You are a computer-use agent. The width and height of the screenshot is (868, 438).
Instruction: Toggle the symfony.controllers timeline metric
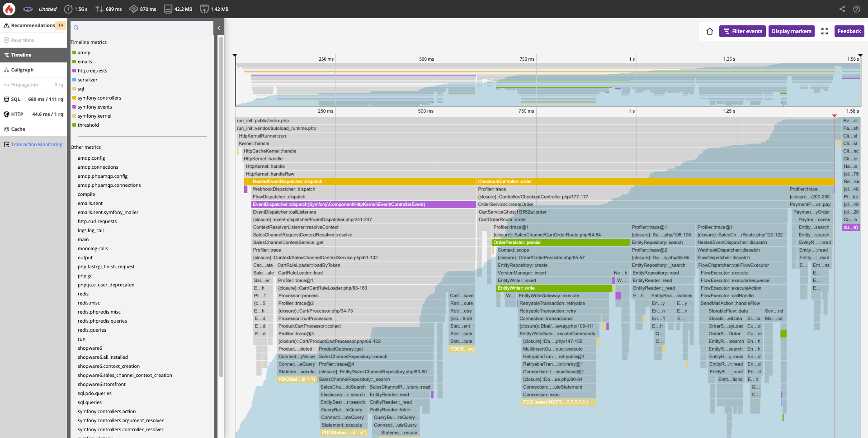(x=99, y=98)
